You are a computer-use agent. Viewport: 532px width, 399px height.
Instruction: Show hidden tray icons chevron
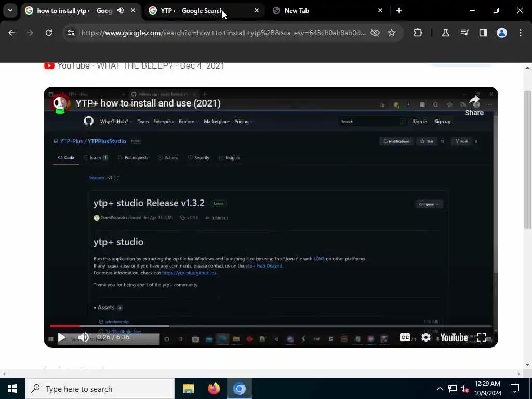coord(440,389)
